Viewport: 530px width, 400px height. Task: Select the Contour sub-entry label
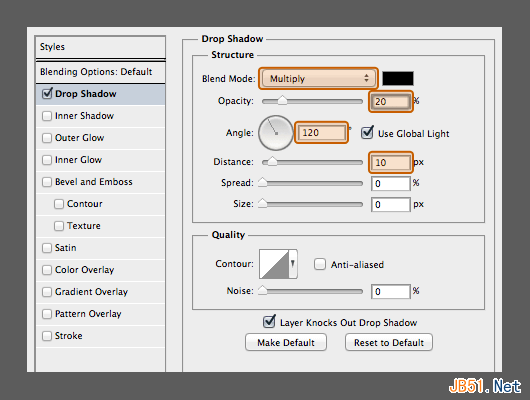pos(85,204)
